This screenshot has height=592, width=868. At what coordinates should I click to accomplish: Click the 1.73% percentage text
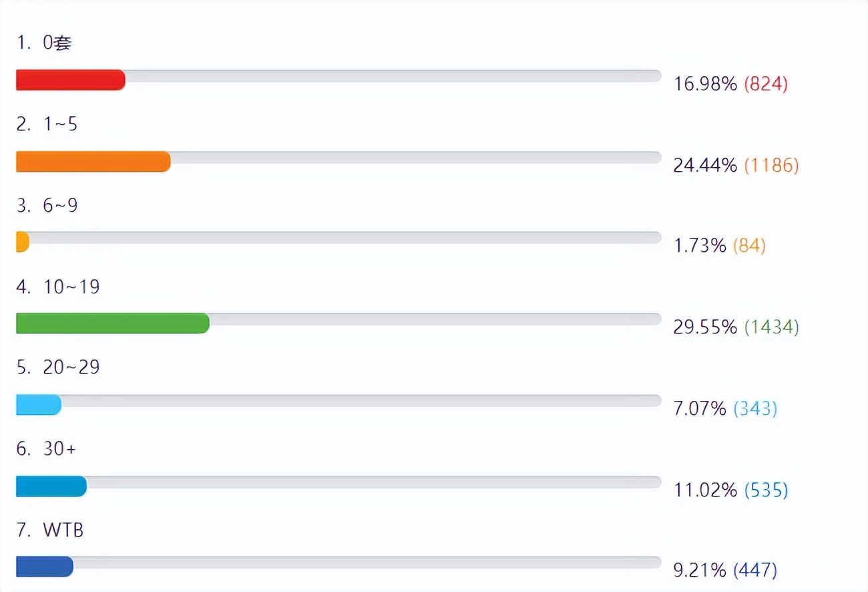coord(699,246)
